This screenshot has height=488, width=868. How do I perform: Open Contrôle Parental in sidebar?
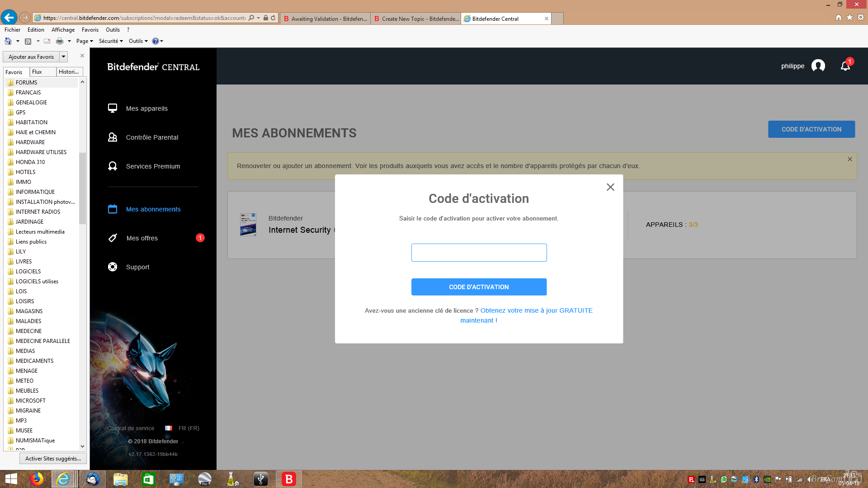pyautogui.click(x=152, y=137)
